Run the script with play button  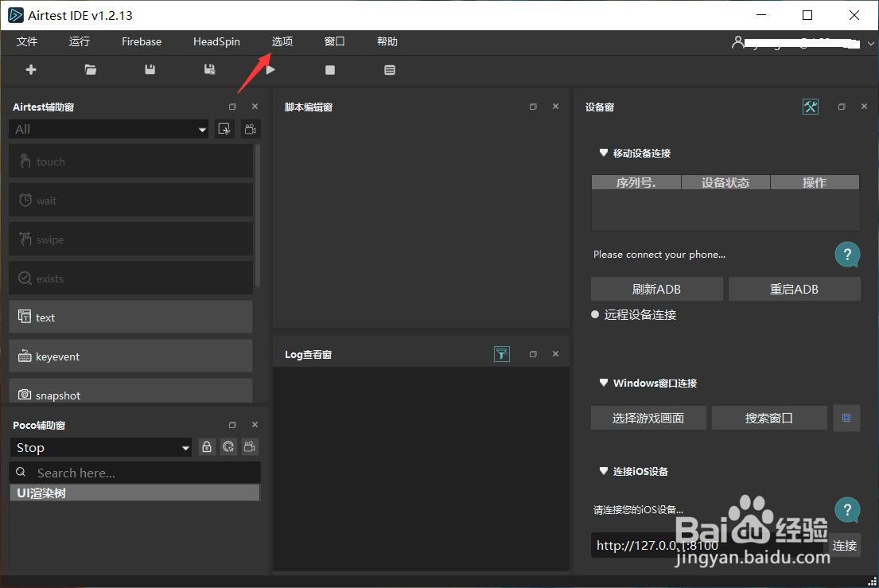pos(270,70)
